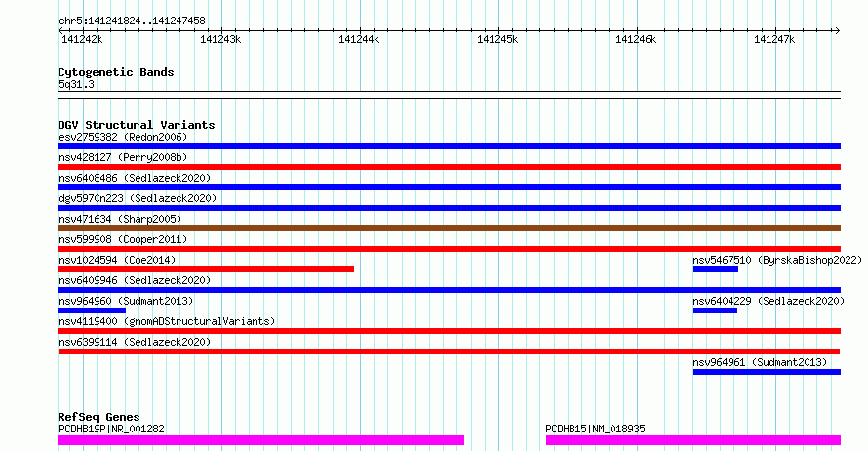The image size is (868, 451).
Task: Open the nsv428127 (Perry2008b) label
Action: 123,157
